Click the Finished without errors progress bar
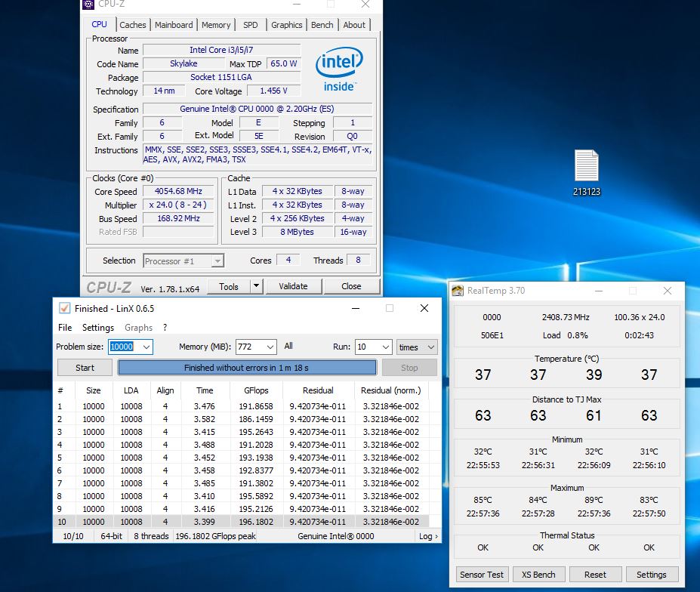Screen dimensions: 700x592 (x=247, y=368)
